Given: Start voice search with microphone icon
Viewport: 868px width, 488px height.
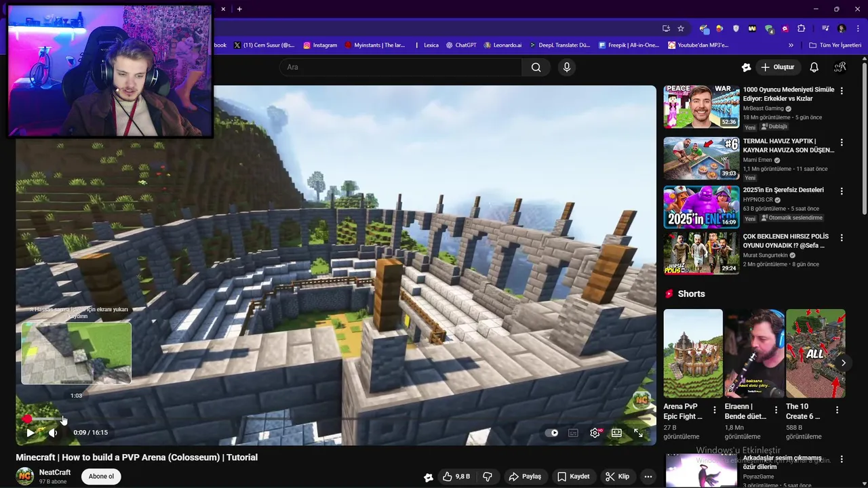Looking at the screenshot, I should click(567, 67).
